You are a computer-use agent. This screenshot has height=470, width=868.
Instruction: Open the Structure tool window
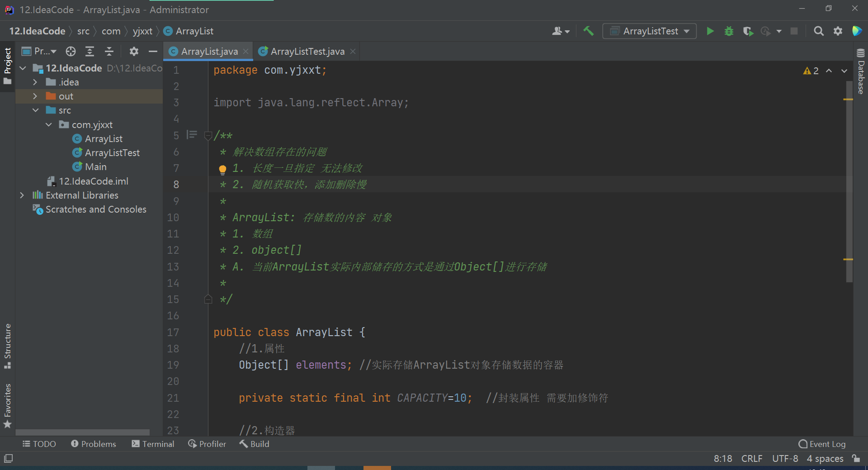pyautogui.click(x=7, y=346)
